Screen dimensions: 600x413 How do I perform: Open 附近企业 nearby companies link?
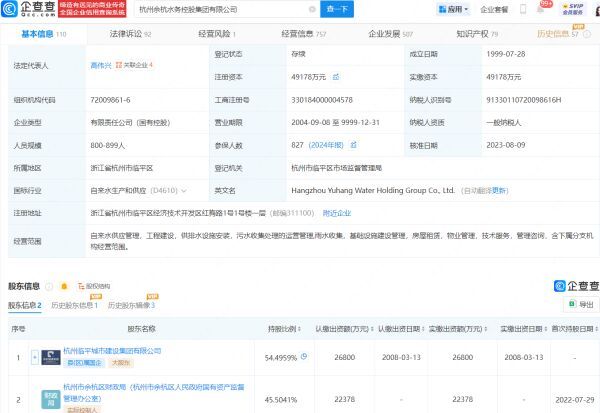[337, 213]
